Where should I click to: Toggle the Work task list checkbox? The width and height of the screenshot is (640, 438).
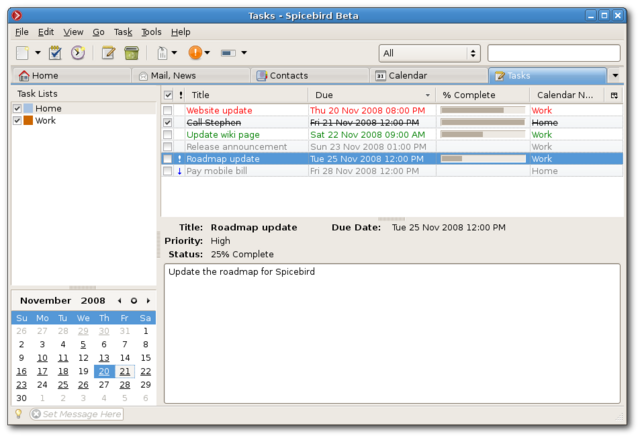tap(17, 120)
